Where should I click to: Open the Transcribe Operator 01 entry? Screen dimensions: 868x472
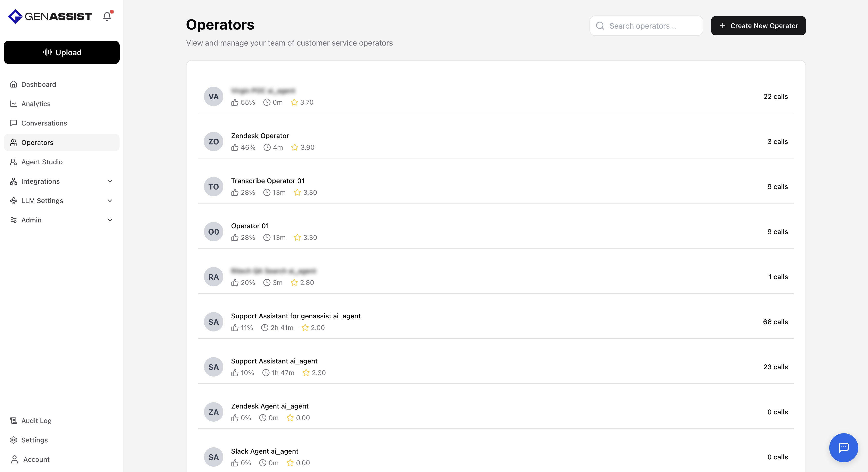[268, 181]
